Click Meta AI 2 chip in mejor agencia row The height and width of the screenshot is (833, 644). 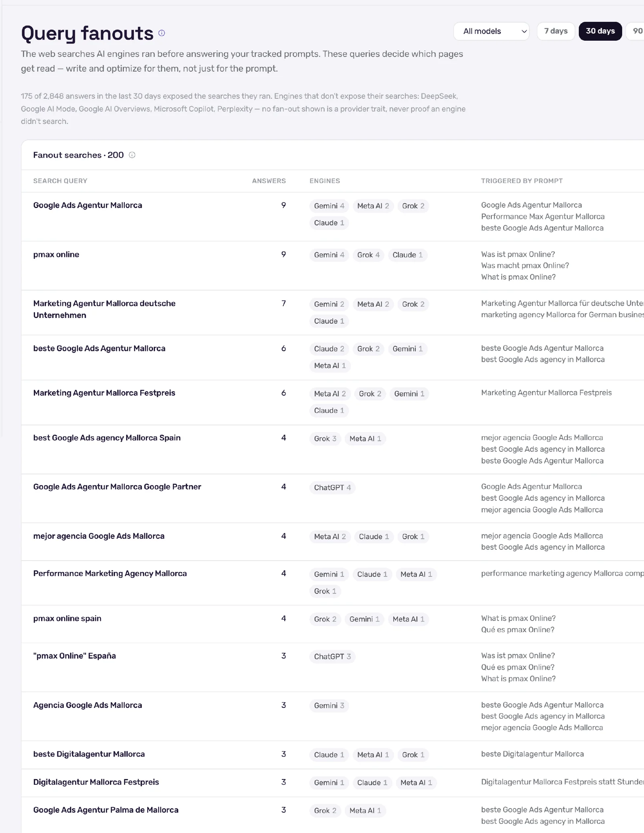(330, 537)
